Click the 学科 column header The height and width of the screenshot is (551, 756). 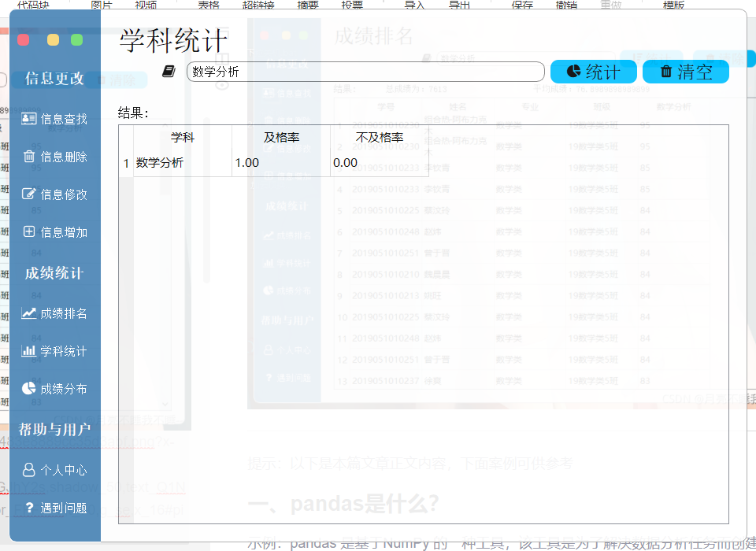pyautogui.click(x=183, y=138)
